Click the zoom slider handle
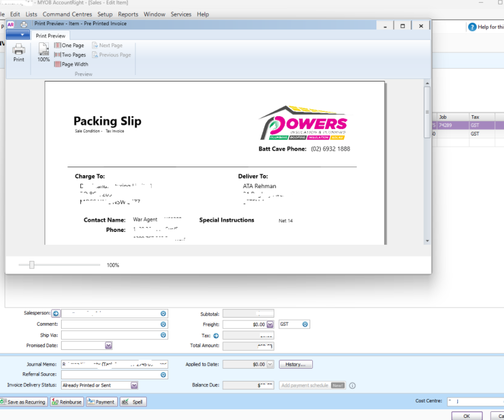This screenshot has height=420, width=504. [x=32, y=265]
